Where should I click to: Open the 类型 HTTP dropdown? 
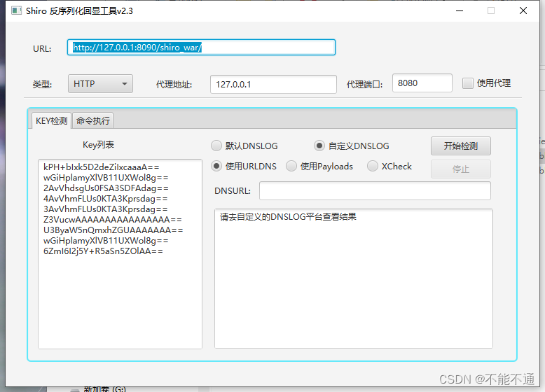pos(100,84)
